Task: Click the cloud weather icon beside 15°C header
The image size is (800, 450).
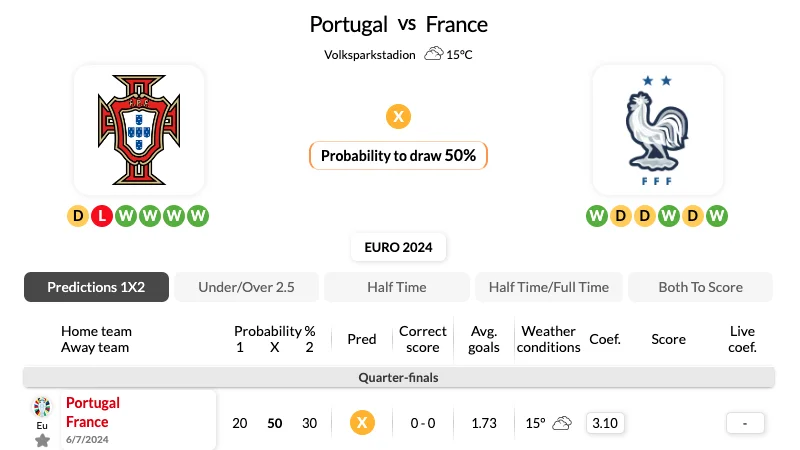Action: point(434,54)
